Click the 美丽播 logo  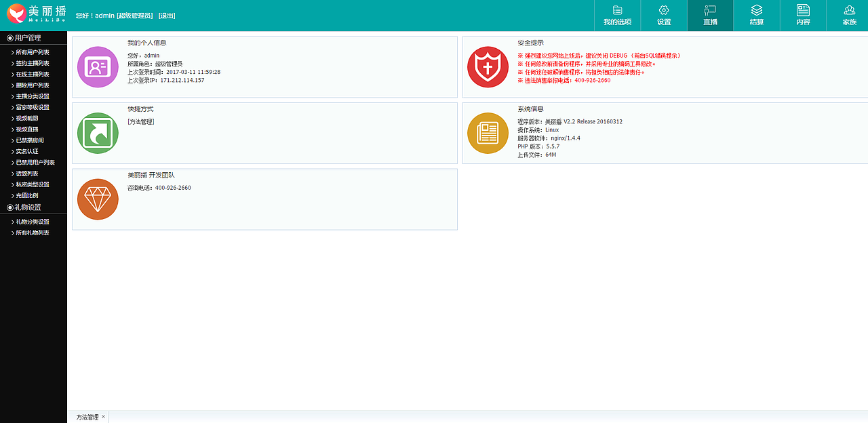pyautogui.click(x=36, y=14)
